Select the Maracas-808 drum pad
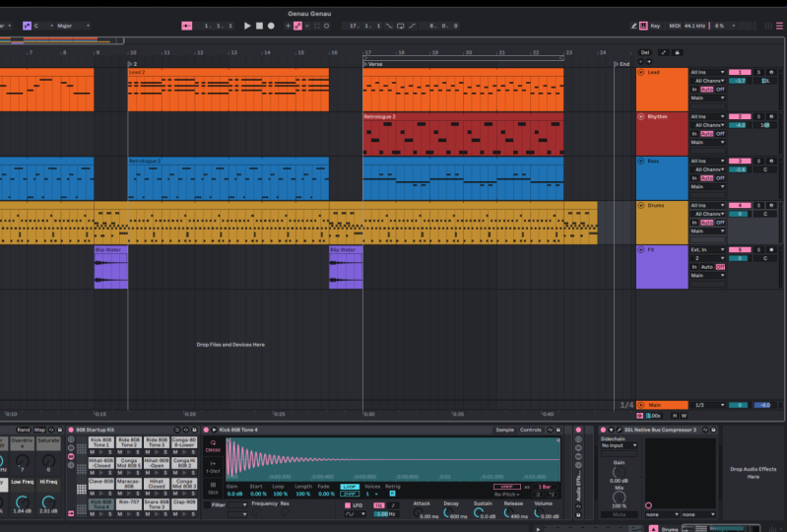This screenshot has height=532, width=787. [x=128, y=484]
